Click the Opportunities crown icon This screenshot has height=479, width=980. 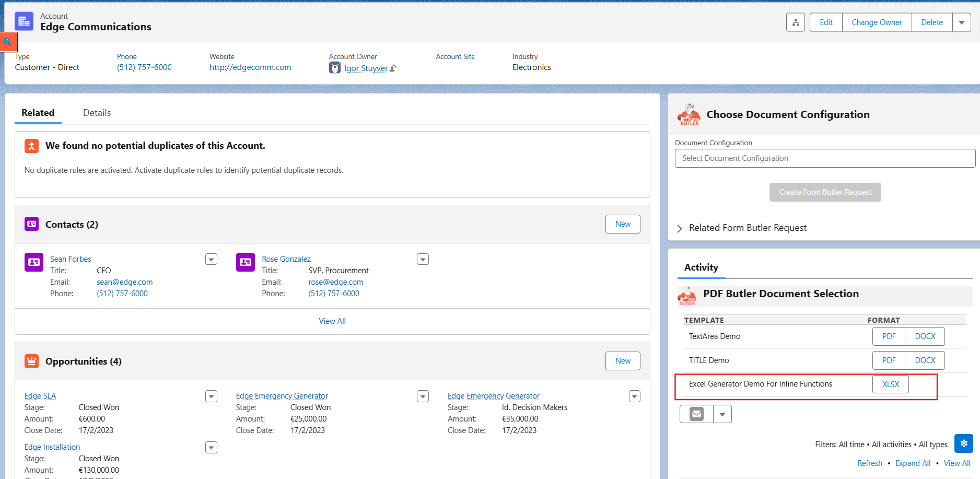(31, 361)
